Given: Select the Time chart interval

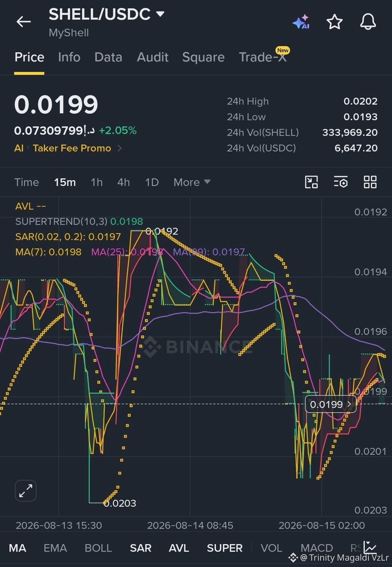Looking at the screenshot, I should pyautogui.click(x=26, y=182).
